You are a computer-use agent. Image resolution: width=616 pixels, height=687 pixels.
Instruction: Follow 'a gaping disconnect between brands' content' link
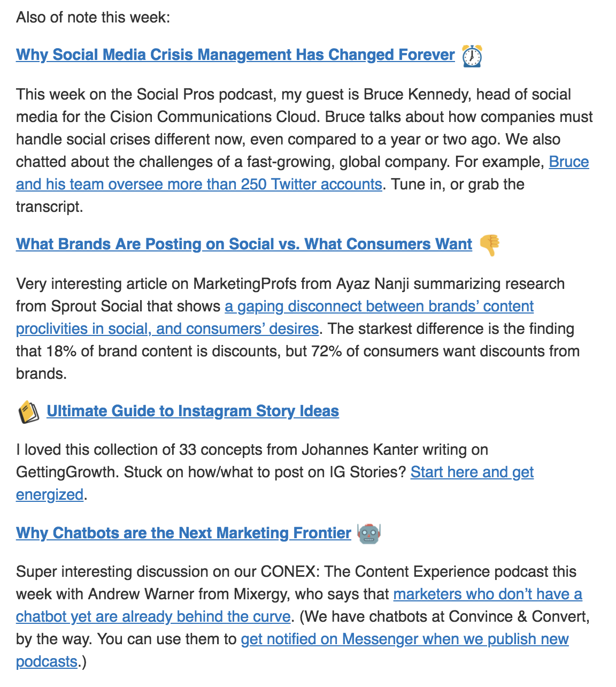tap(379, 306)
